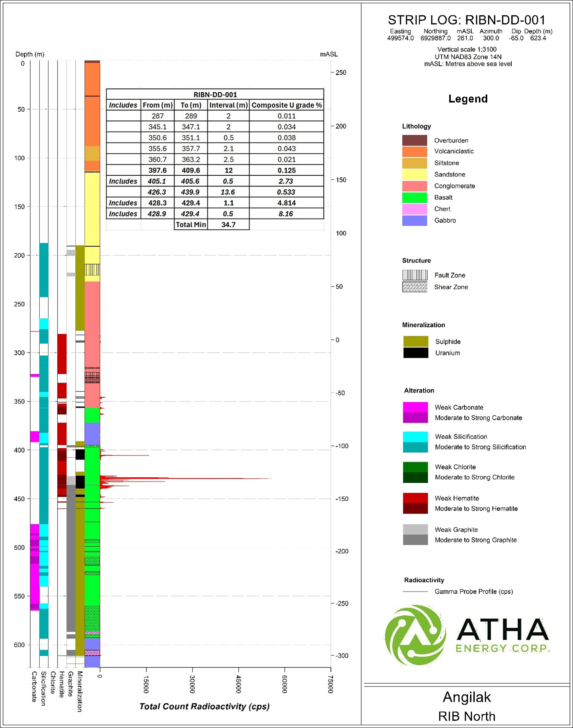This screenshot has height=728, width=573.
Task: Pick the Basalt green color swatch
Action: [415, 198]
